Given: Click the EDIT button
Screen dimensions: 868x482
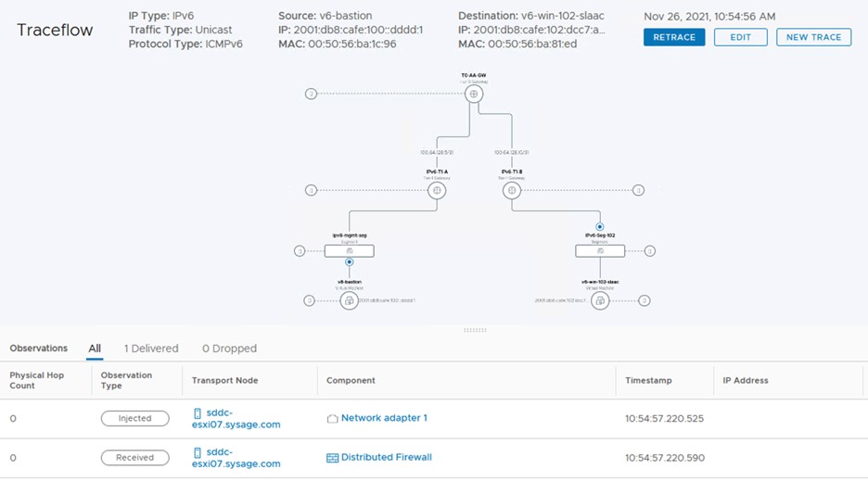Looking at the screenshot, I should coord(740,37).
